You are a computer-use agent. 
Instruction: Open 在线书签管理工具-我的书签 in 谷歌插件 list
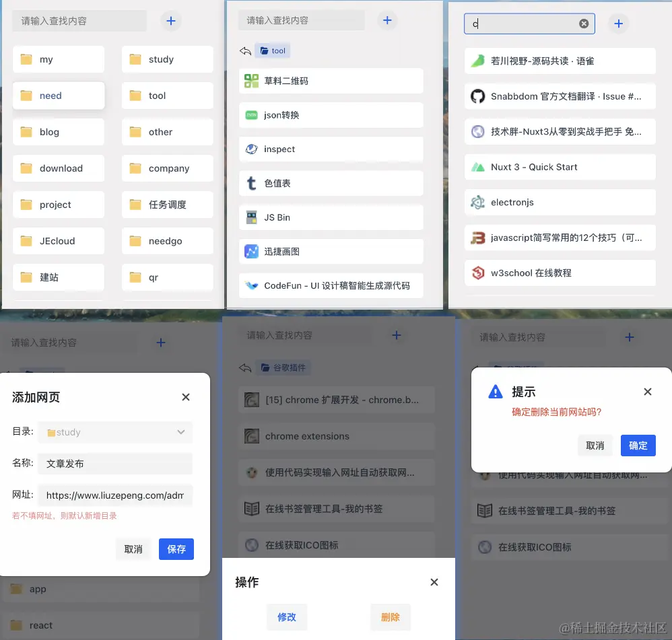click(x=337, y=509)
